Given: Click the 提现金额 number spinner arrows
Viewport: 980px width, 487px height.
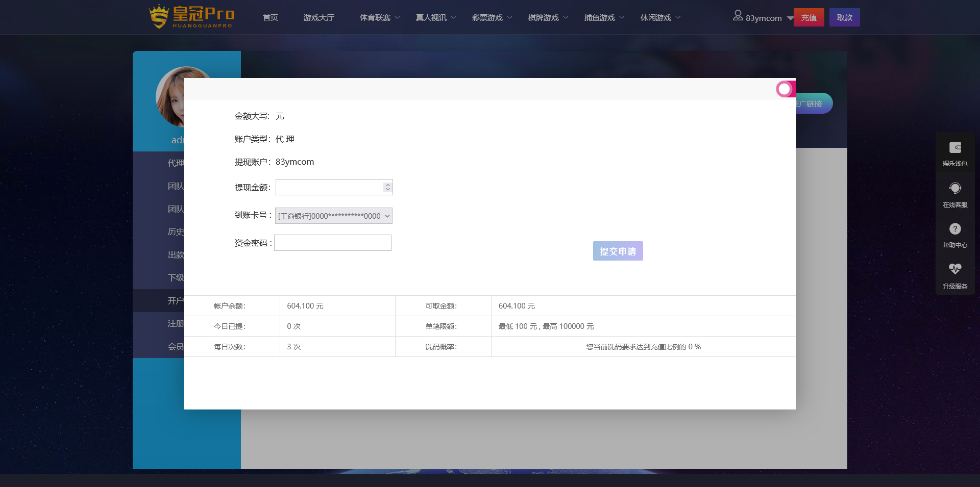Looking at the screenshot, I should [388, 187].
